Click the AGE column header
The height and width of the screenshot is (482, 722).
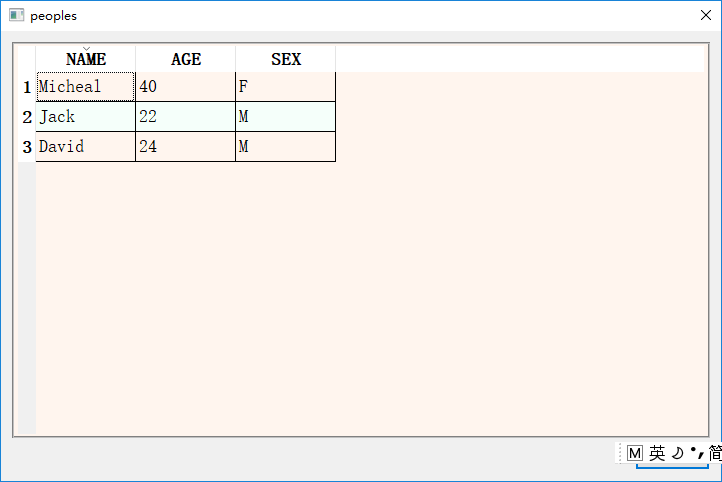coord(185,59)
